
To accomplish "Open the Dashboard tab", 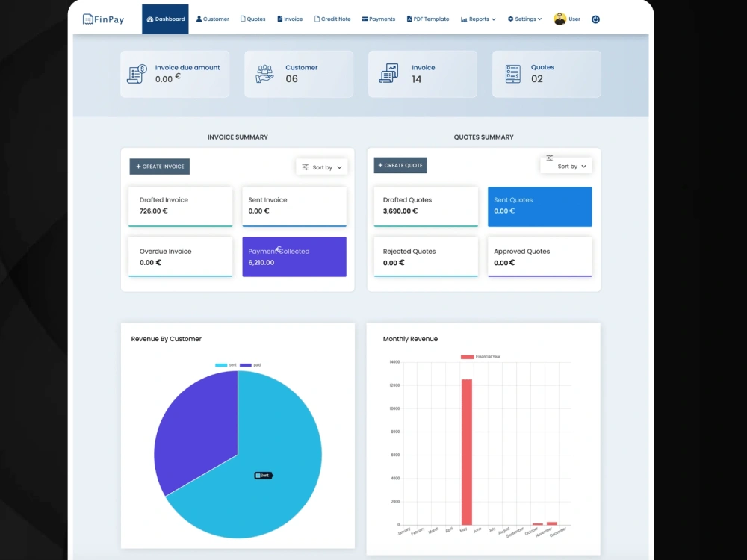I will coord(165,19).
